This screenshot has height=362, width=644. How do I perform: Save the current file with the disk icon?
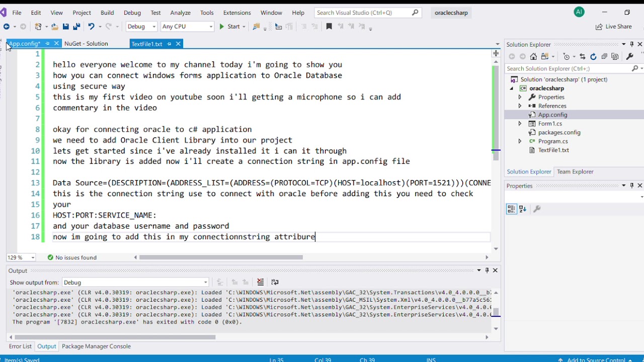(65, 27)
